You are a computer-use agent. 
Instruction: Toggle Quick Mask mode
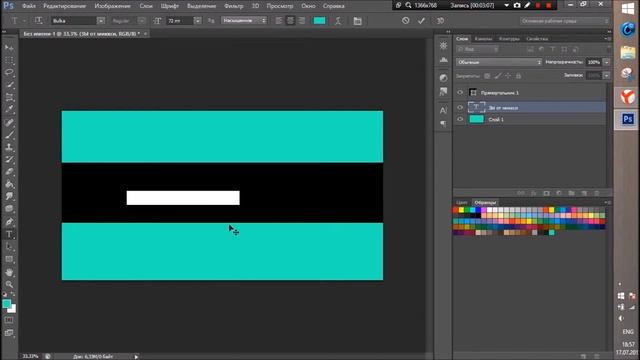pyautogui.click(x=9, y=320)
